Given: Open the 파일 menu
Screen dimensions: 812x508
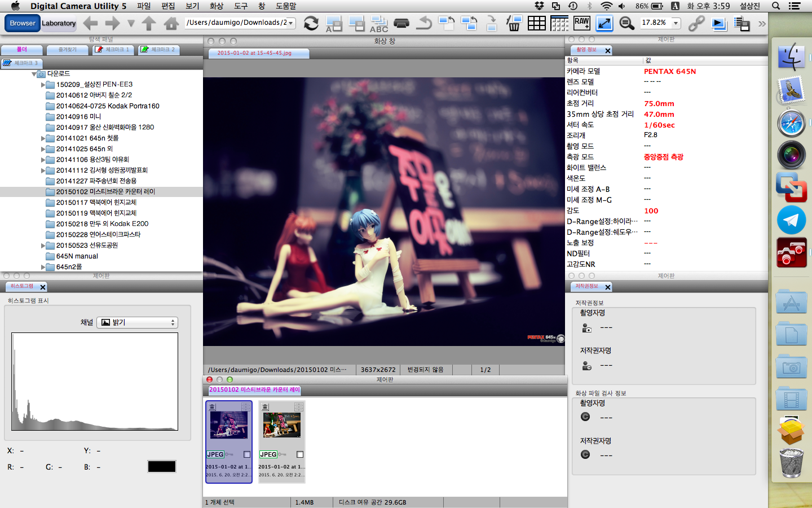Looking at the screenshot, I should (x=144, y=6).
